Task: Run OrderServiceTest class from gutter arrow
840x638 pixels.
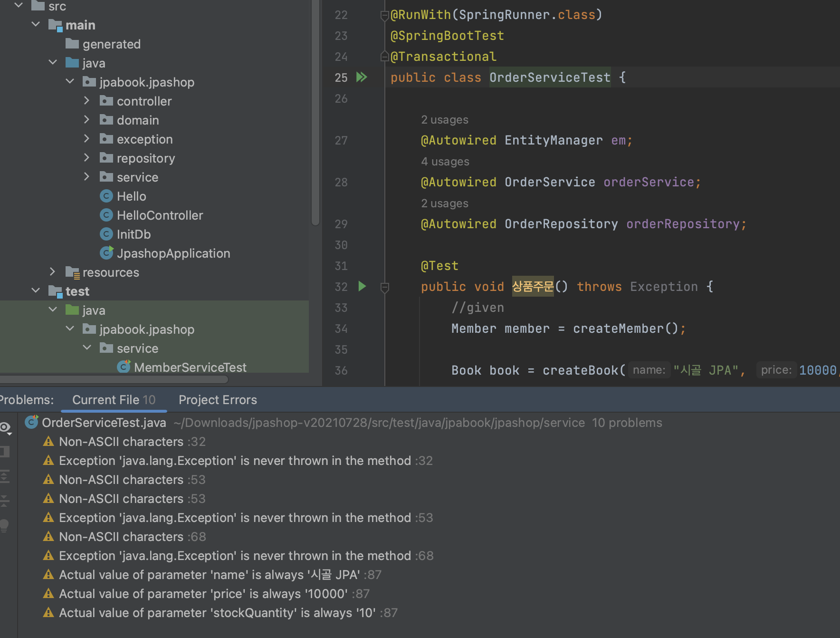Action: pos(362,77)
